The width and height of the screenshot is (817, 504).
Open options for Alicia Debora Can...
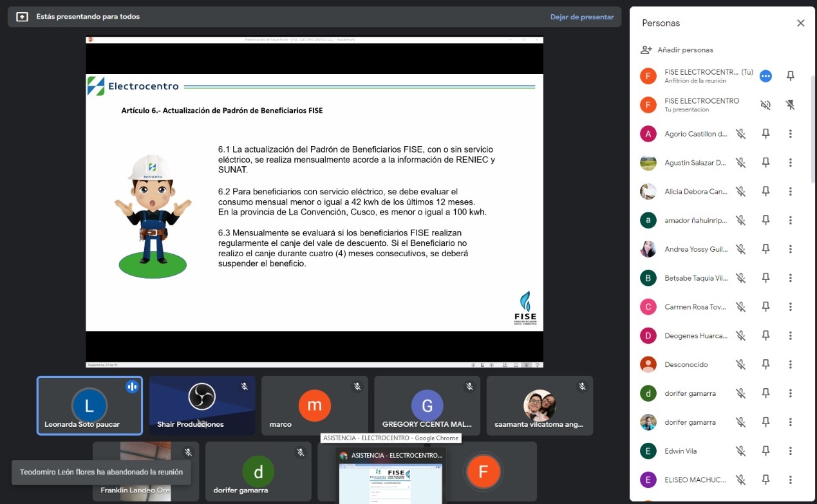pos(791,191)
